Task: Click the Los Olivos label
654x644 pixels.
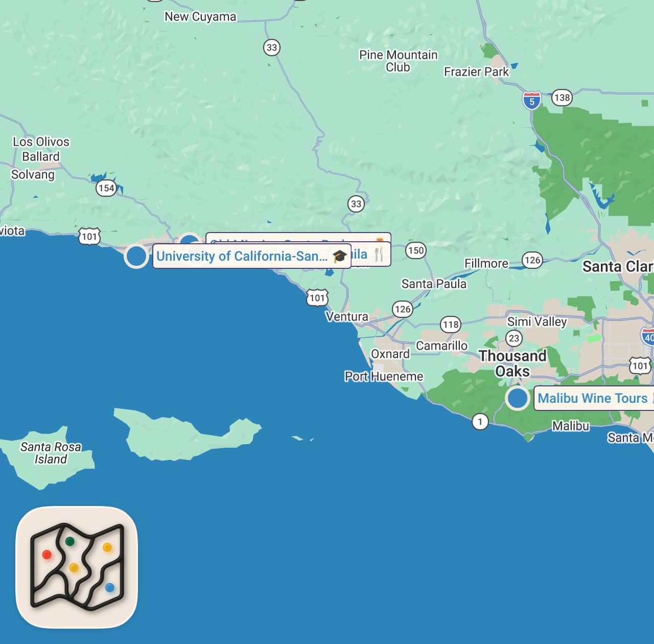Action: 41,142
